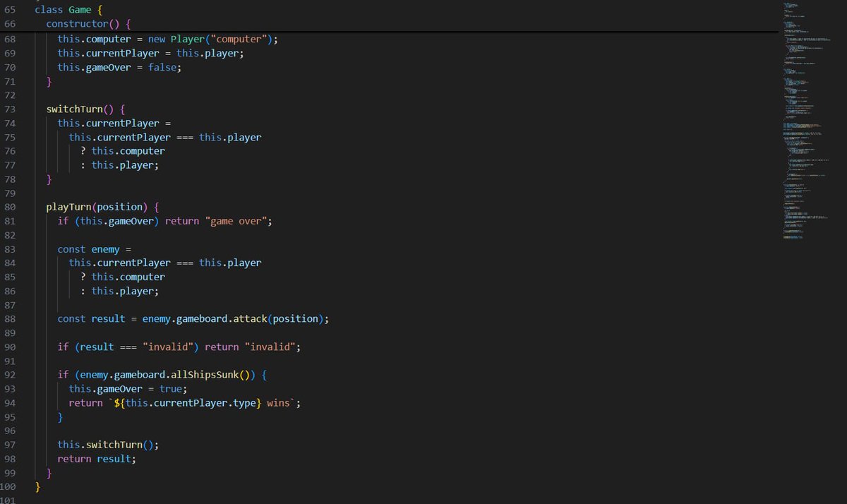
Task: Click the closing brace on line 99
Action: coord(49,472)
